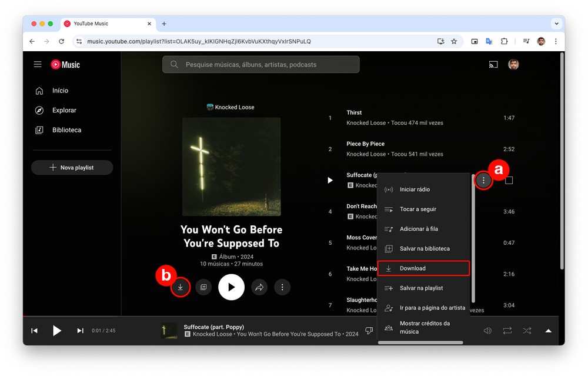Screen dimensions: 588x376
Task: Tick the checkbox on the Suffocate row
Action: [x=509, y=180]
